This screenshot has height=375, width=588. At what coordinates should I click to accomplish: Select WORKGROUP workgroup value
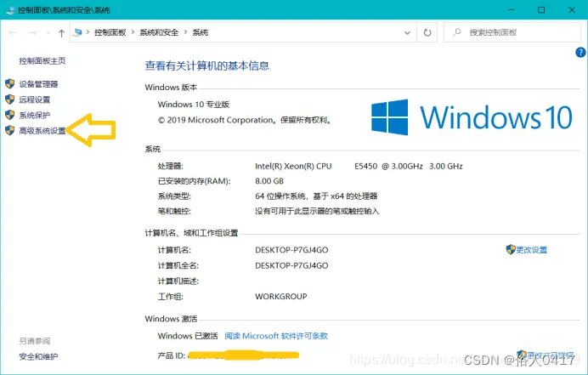point(281,297)
